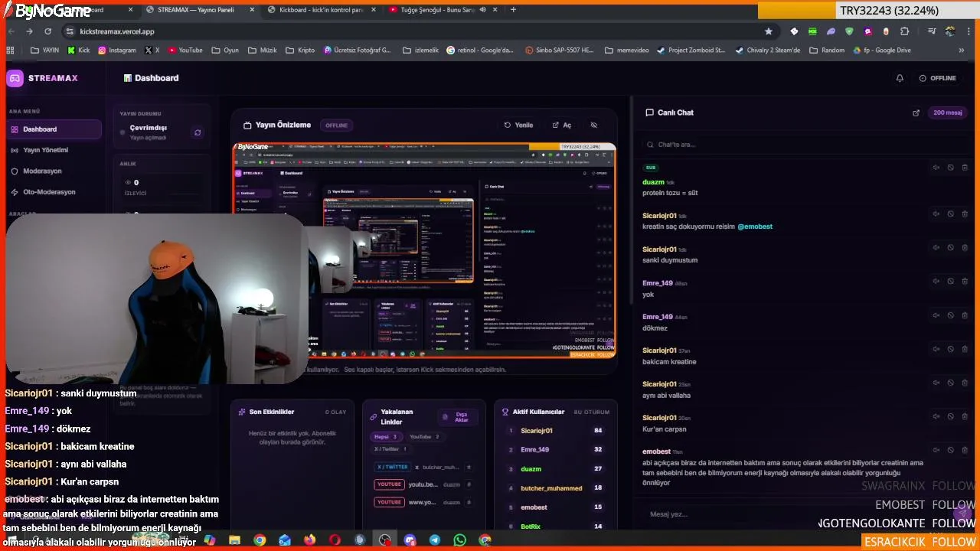Click the notification bell icon
This screenshot has height=551, width=980.
pos(900,78)
